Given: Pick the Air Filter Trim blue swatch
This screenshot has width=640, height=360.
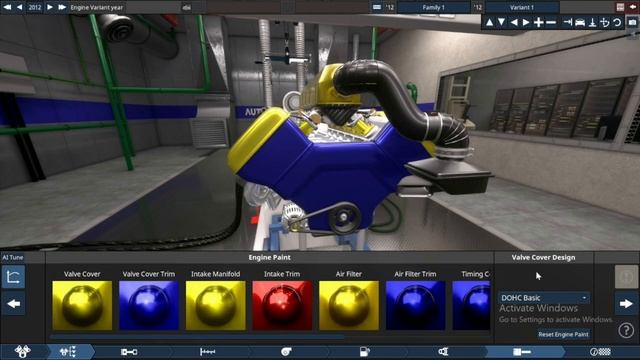Looking at the screenshot, I should 416,305.
